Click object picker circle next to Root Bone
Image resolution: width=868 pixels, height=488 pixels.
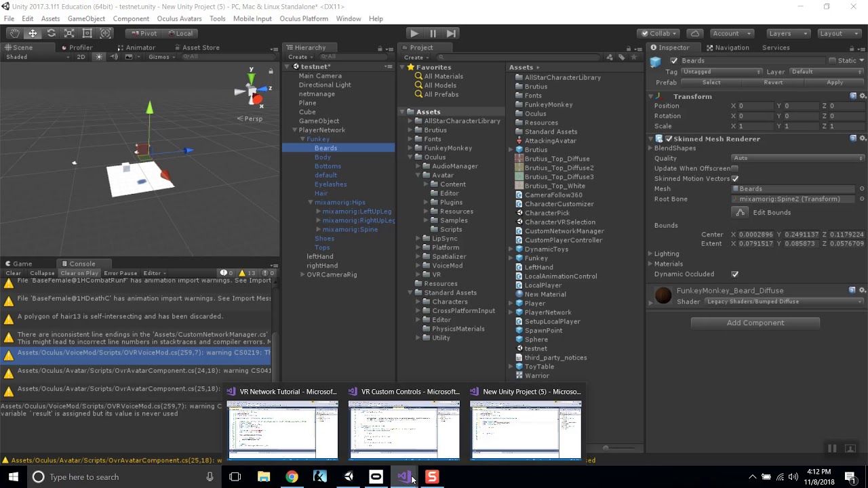coord(862,199)
